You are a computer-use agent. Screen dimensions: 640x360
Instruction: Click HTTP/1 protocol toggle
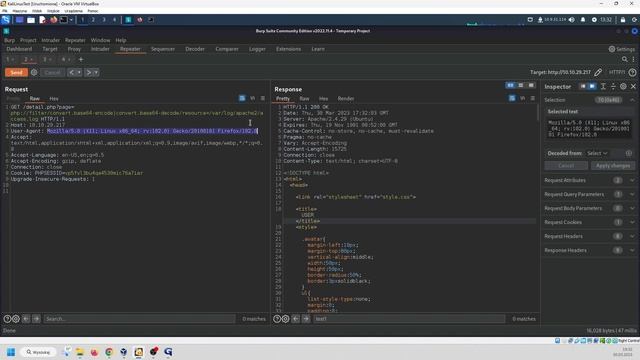click(617, 72)
